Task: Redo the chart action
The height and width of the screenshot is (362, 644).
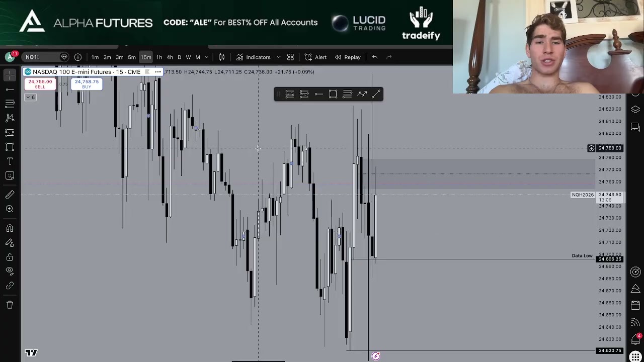Action: coord(389,57)
